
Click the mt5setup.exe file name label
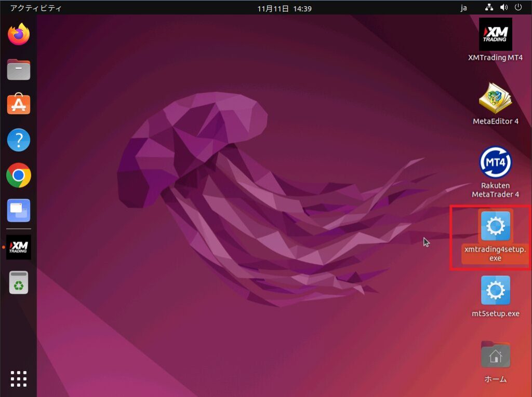(495, 313)
